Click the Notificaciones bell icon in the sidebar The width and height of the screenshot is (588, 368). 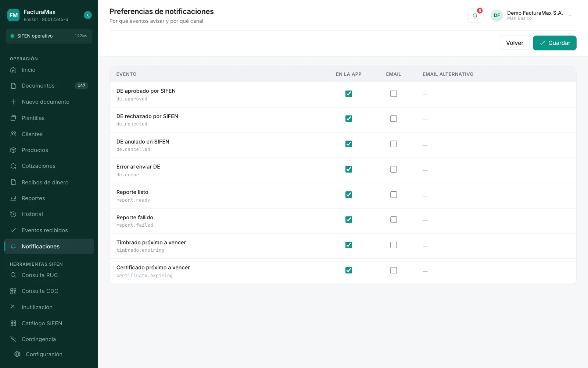(13, 247)
